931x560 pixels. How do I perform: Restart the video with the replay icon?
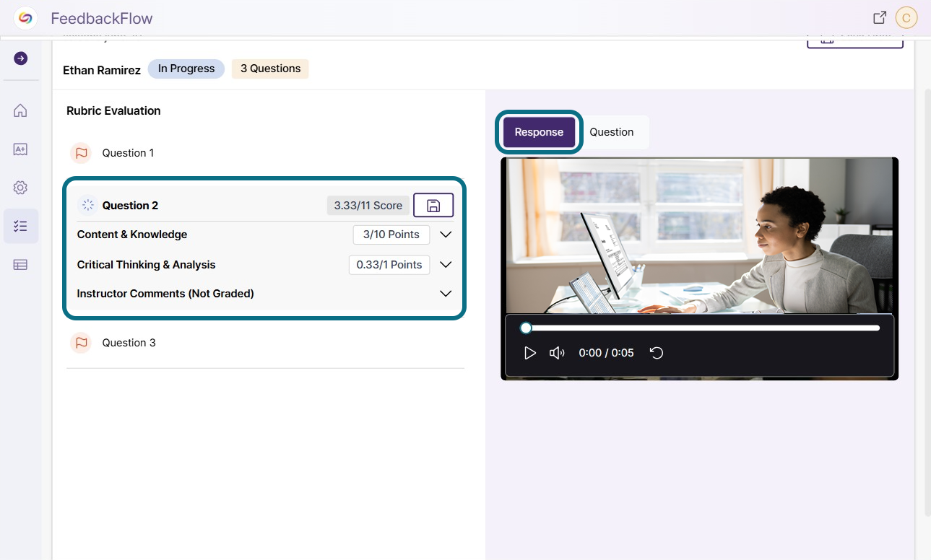[x=657, y=353]
